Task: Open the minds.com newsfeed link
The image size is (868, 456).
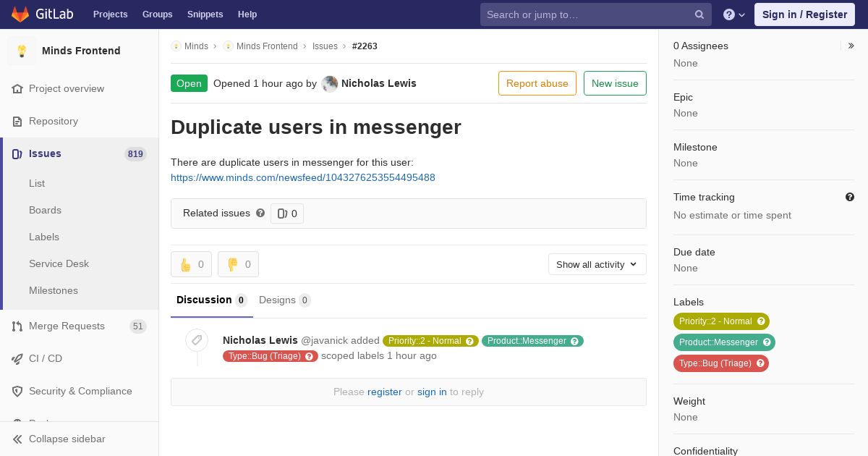Action: pos(303,177)
